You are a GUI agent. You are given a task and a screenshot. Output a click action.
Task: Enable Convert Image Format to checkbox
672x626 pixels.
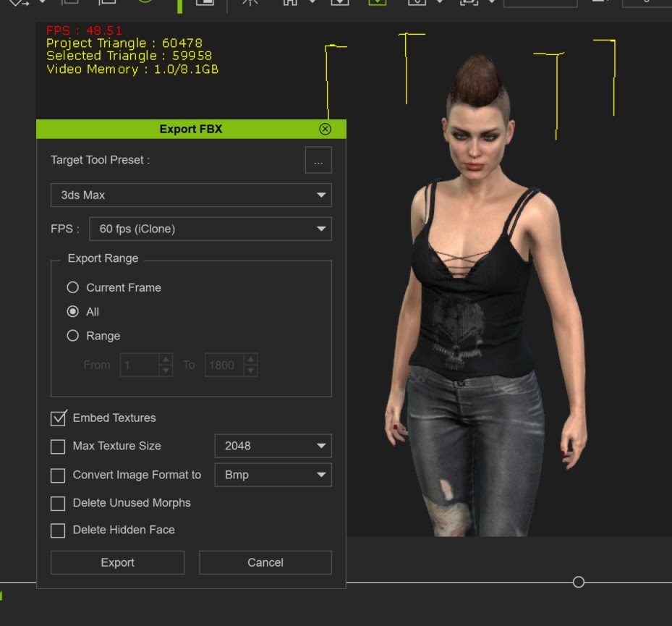click(x=58, y=475)
